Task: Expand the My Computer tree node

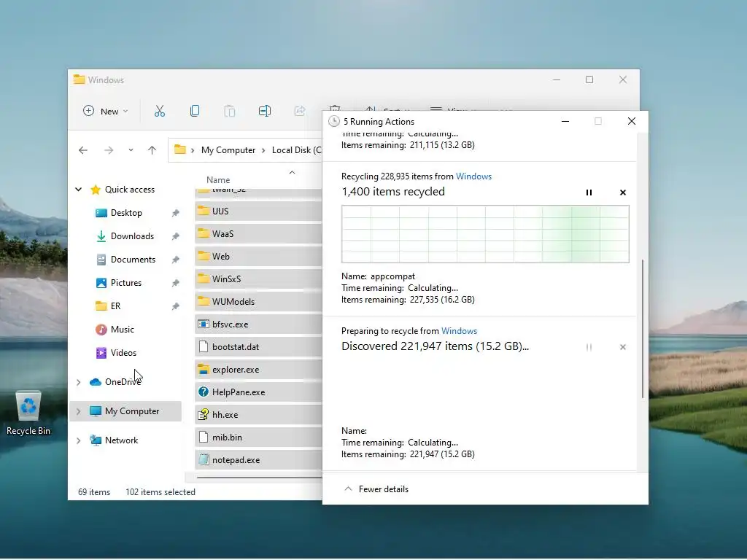Action: (x=79, y=411)
